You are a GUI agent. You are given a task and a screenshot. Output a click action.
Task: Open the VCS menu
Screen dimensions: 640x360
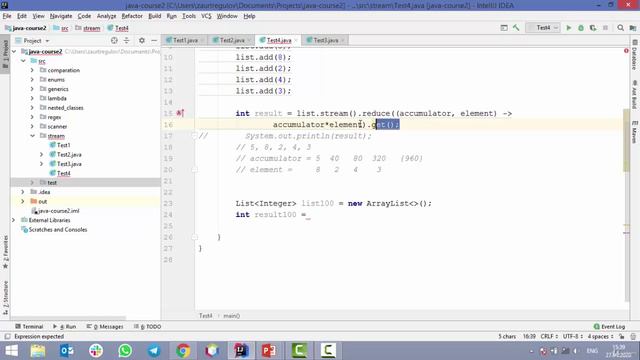206,16
